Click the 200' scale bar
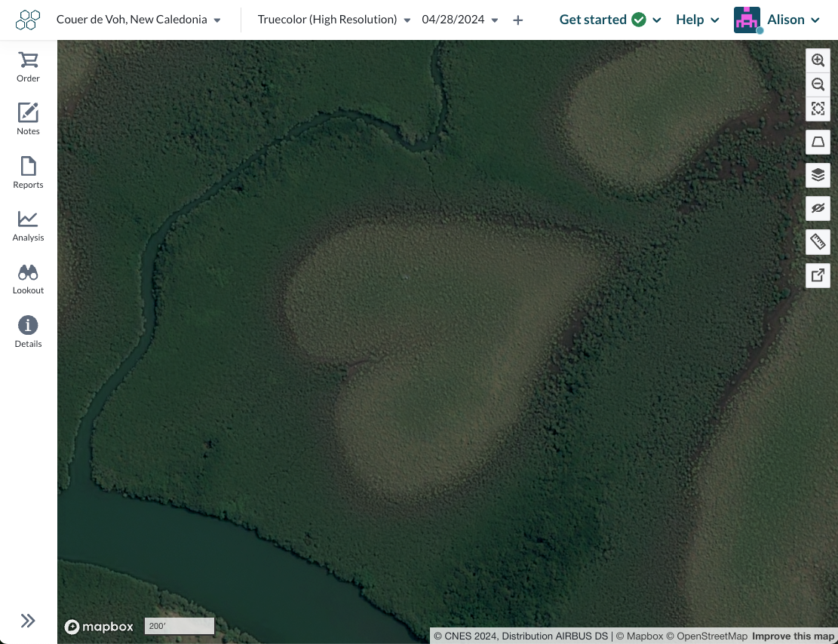This screenshot has height=644, width=838. 180,626
